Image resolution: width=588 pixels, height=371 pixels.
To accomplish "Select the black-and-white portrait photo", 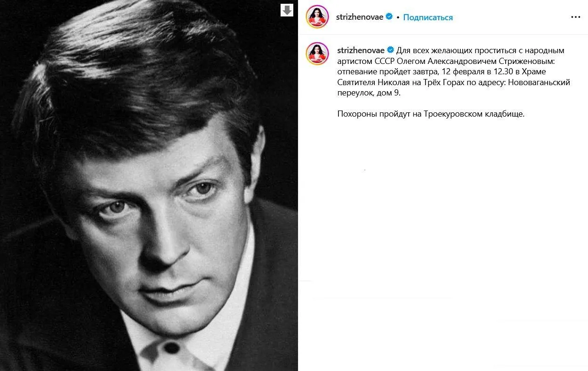I will 149,185.
